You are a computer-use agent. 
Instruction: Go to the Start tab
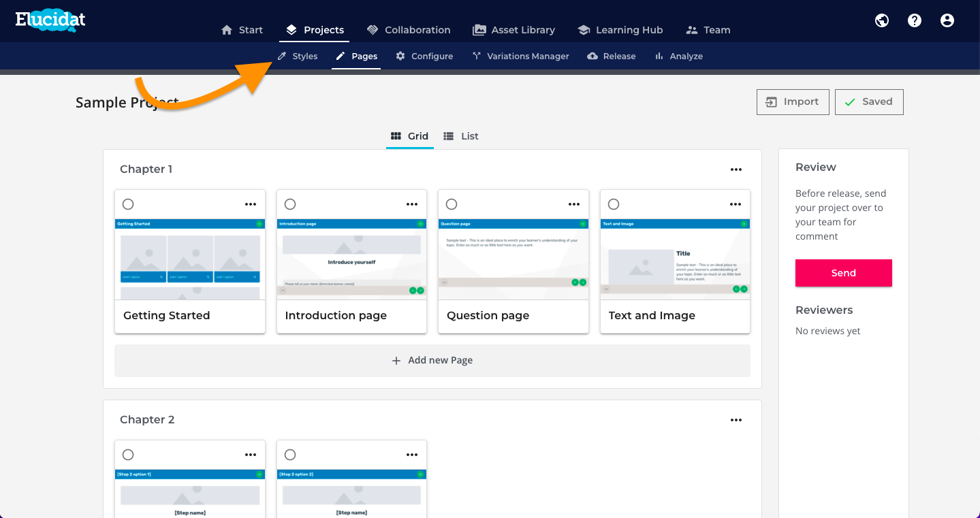[x=242, y=30]
